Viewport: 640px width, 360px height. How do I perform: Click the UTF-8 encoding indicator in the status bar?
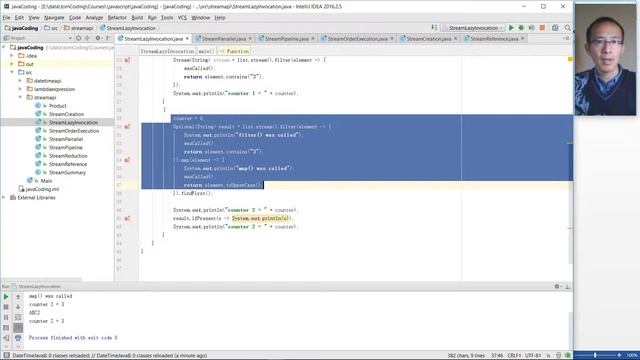click(x=533, y=356)
